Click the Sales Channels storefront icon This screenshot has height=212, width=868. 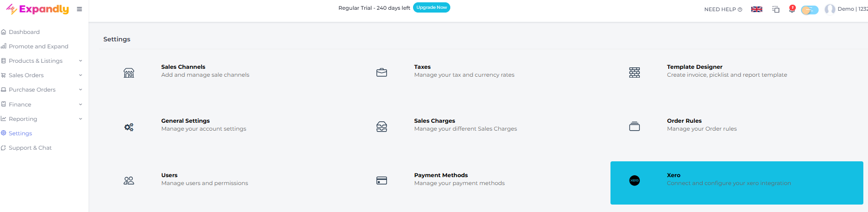point(129,73)
